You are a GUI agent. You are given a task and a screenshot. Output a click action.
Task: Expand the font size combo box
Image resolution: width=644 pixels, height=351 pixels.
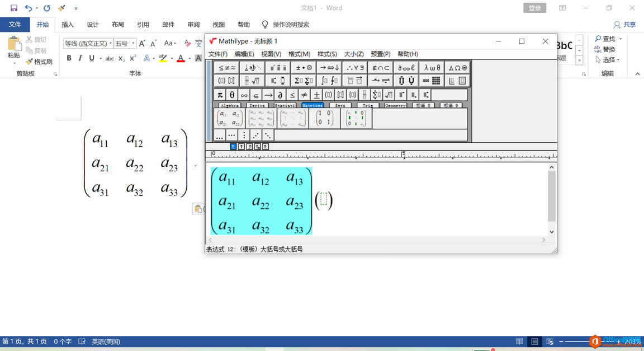tap(133, 44)
